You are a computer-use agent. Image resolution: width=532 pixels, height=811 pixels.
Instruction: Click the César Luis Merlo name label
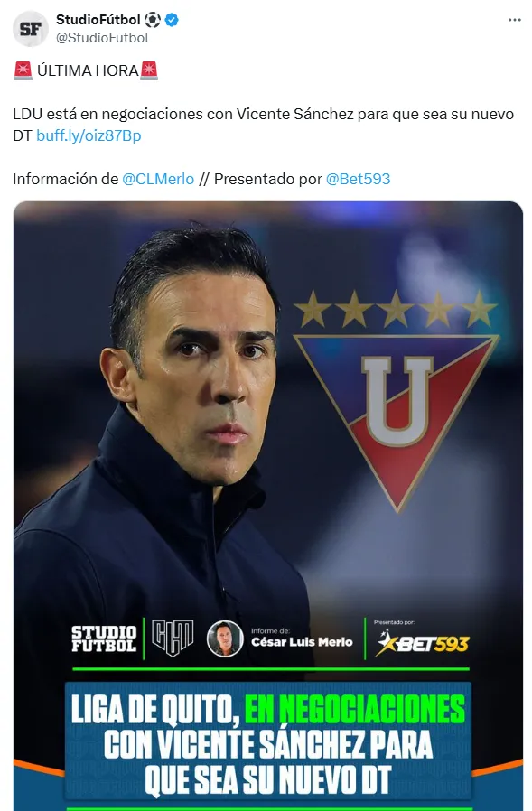[x=302, y=642]
